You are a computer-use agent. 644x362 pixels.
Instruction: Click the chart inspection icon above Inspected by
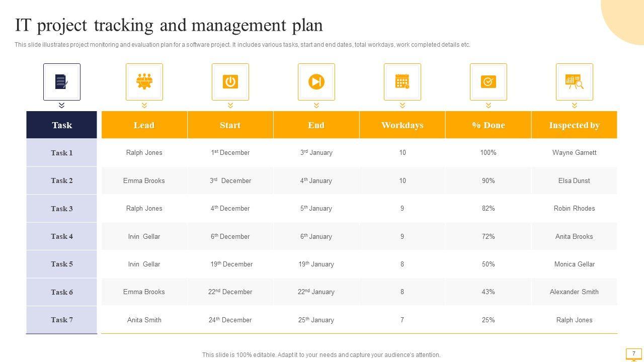pyautogui.click(x=575, y=82)
